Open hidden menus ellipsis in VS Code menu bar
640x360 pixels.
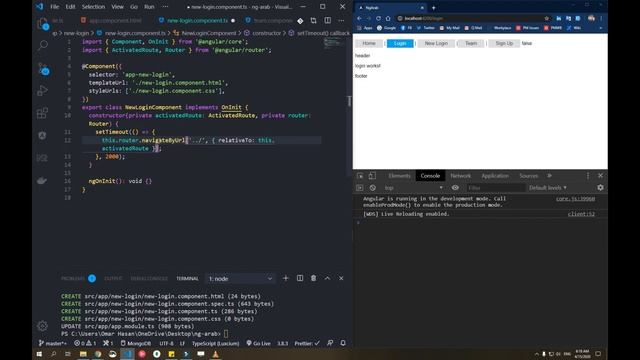click(165, 7)
